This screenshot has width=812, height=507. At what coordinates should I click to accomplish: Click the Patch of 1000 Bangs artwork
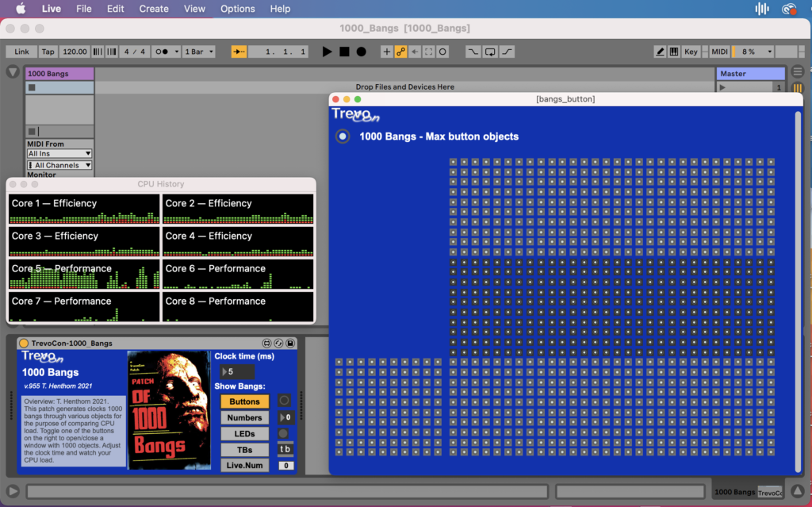click(x=169, y=409)
